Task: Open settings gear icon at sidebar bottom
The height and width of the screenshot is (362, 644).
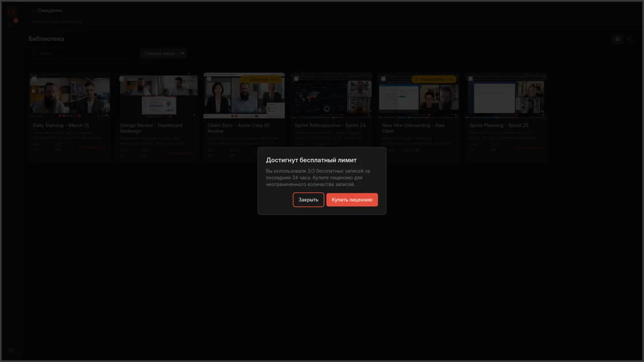Action: click(11, 350)
